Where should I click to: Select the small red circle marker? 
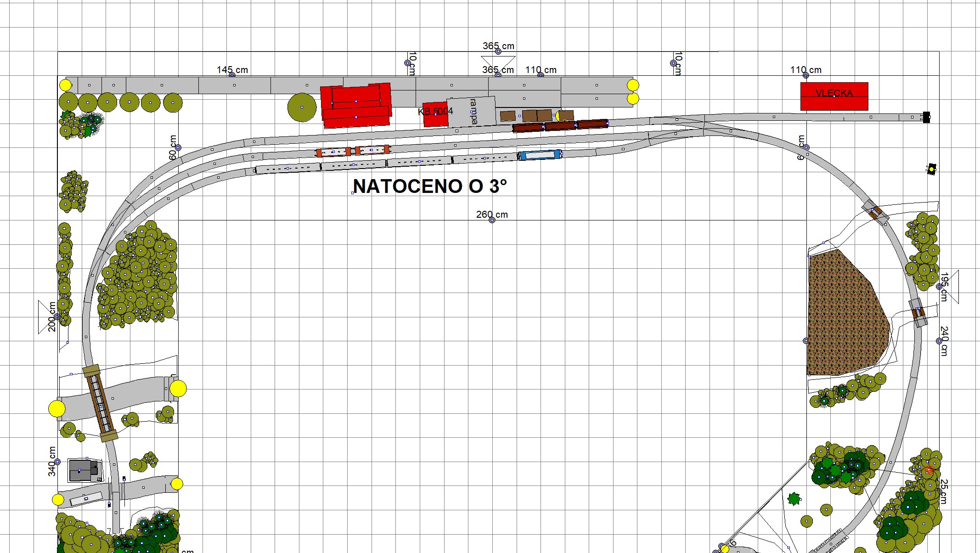pyautogui.click(x=929, y=470)
